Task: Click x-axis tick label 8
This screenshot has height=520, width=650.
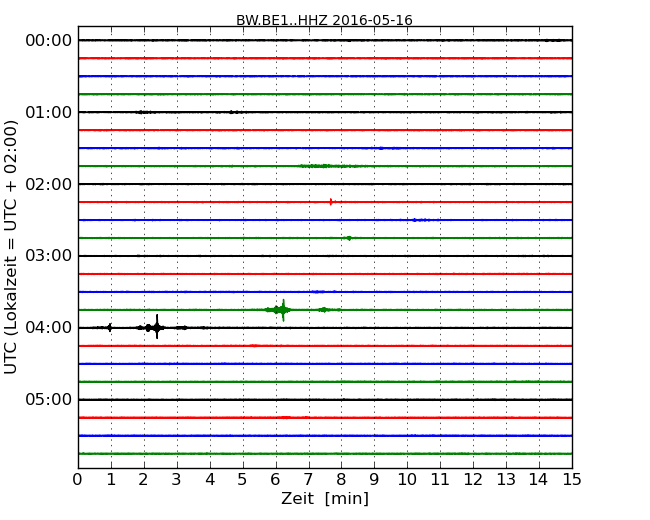Action: pos(341,480)
